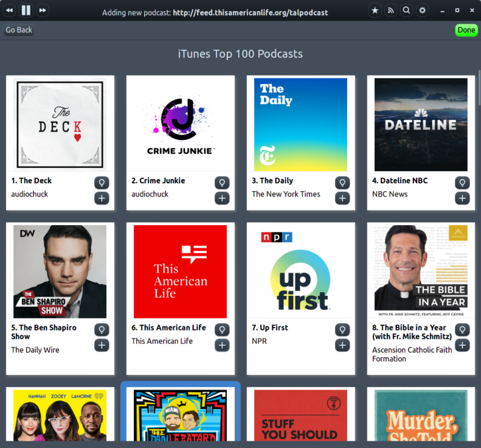This screenshot has width=481, height=448.
Task: Click the fast-forward playback button
Action: point(42,11)
